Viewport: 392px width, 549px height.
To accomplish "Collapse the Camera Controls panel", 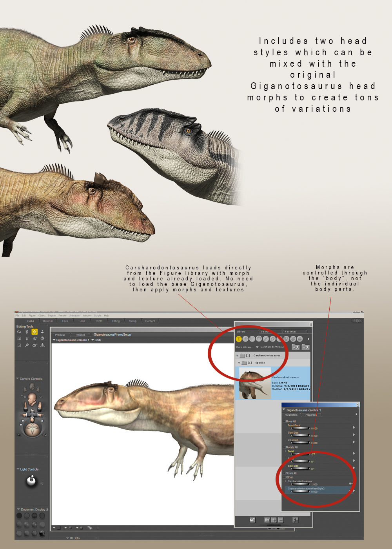I will pos(17,379).
